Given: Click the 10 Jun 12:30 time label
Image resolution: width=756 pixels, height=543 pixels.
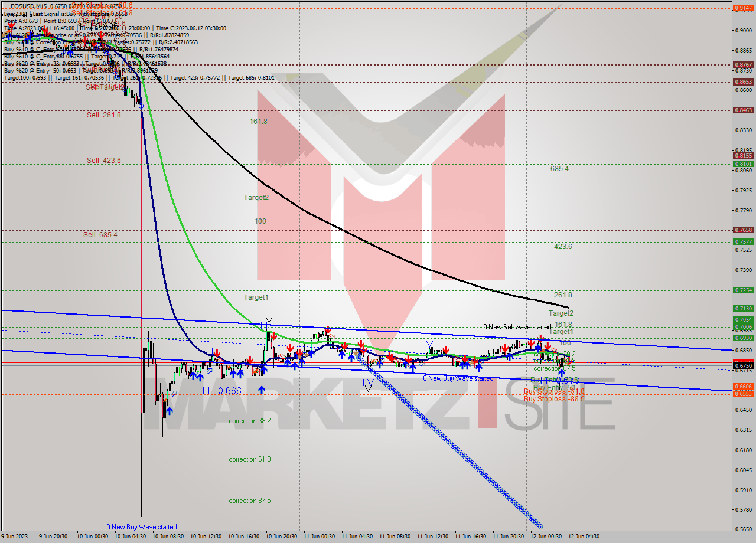Looking at the screenshot, I should point(205,537).
